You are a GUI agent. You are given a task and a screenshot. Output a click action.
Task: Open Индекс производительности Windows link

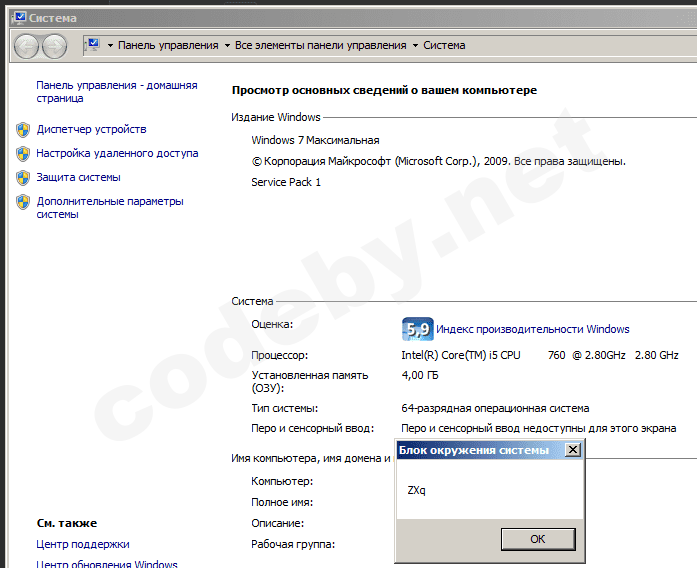click(533, 329)
